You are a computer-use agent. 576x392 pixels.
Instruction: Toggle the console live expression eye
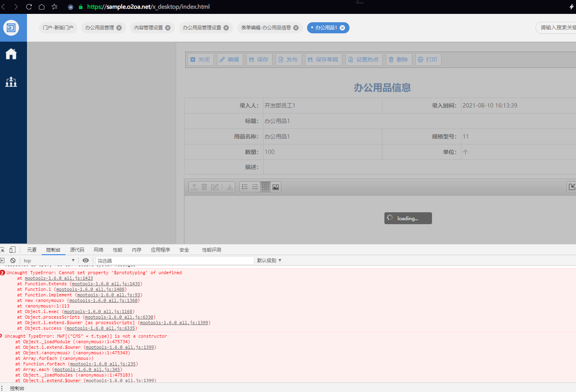pos(86,261)
